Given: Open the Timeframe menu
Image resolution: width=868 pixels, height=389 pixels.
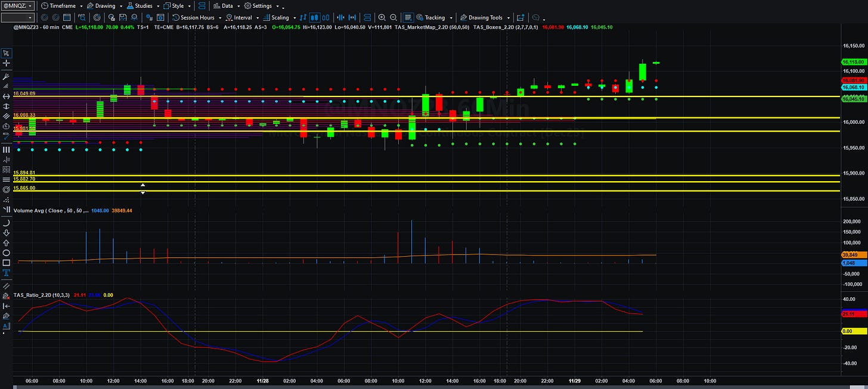Looking at the screenshot, I should pos(62,5).
